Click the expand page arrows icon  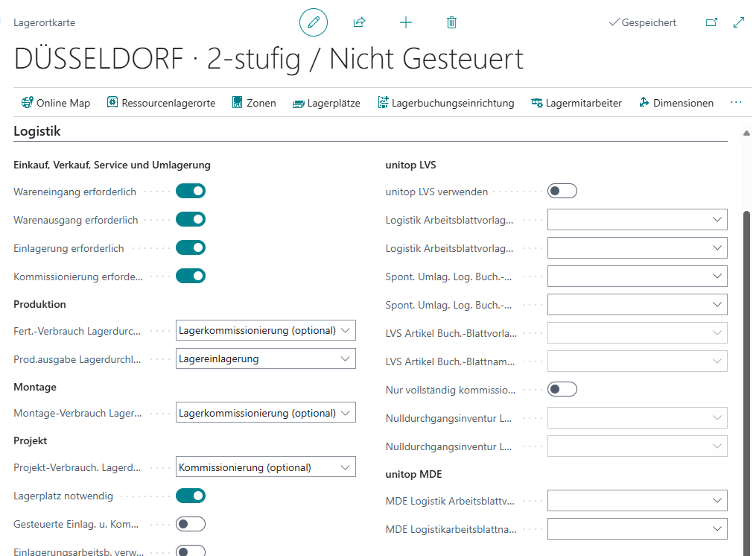tap(739, 22)
